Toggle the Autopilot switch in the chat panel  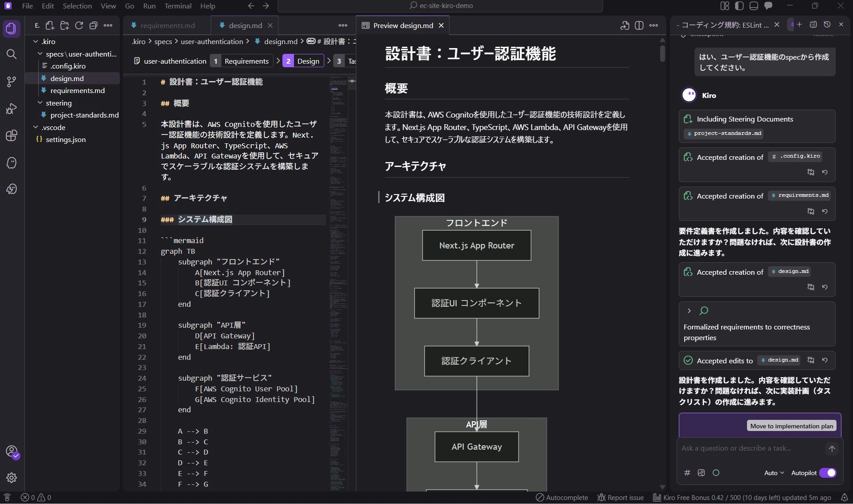(x=828, y=473)
